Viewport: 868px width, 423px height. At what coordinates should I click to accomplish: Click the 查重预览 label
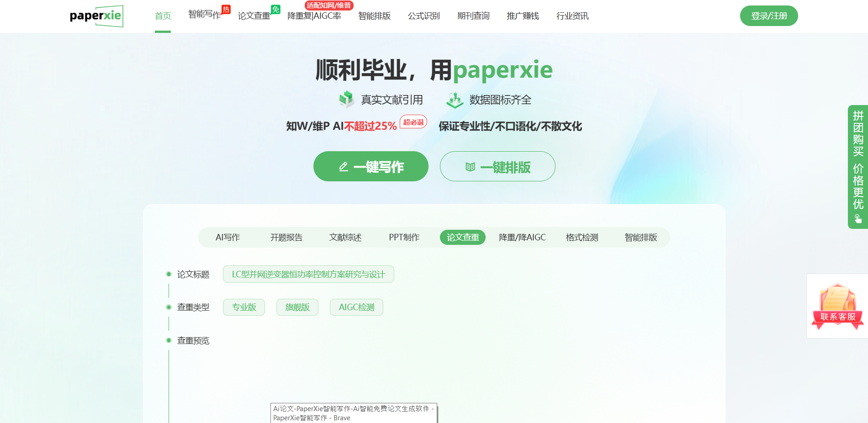click(x=193, y=340)
